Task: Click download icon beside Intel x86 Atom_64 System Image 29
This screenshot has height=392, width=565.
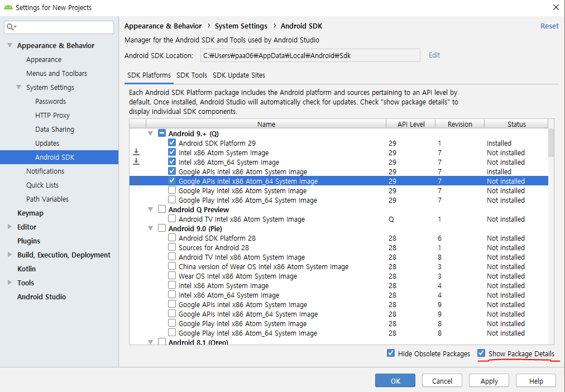Action: tap(136, 162)
